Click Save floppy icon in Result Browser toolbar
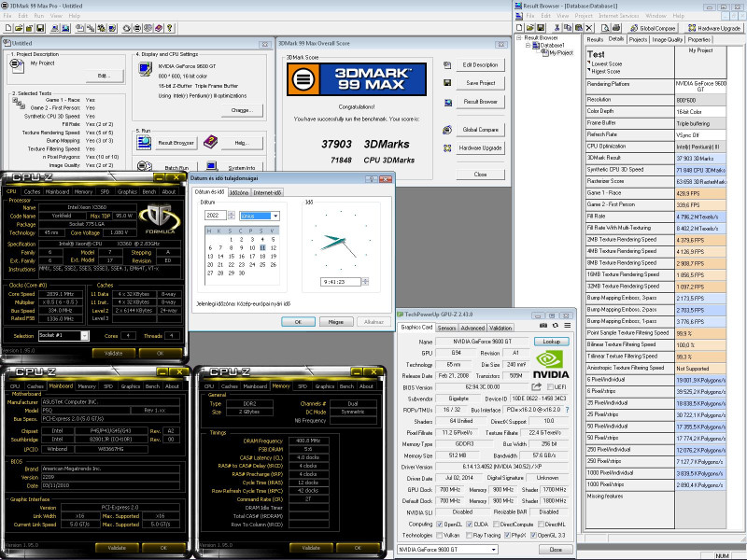Viewport: 747px width, 560px height. (x=541, y=28)
